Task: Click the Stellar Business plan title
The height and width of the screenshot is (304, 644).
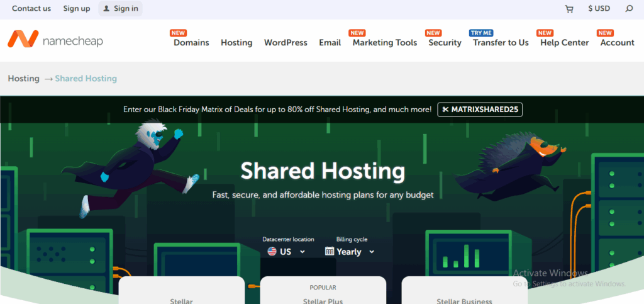Action: click(x=464, y=301)
